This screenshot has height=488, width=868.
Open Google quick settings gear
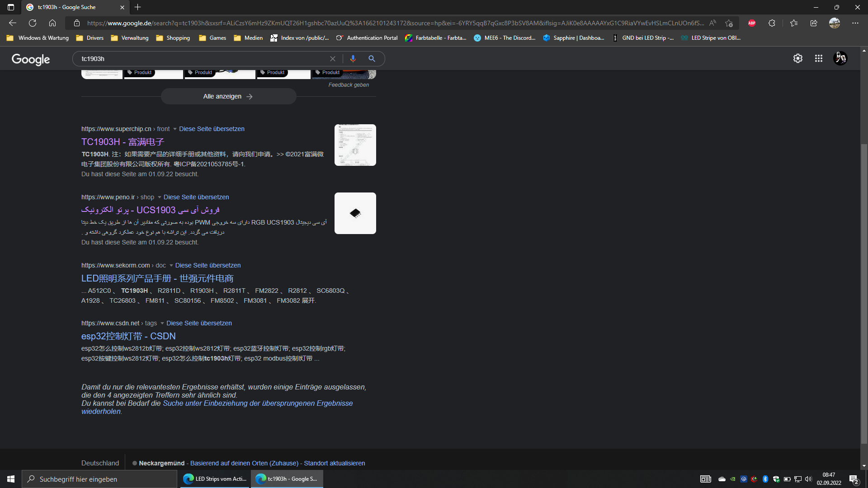(x=797, y=58)
